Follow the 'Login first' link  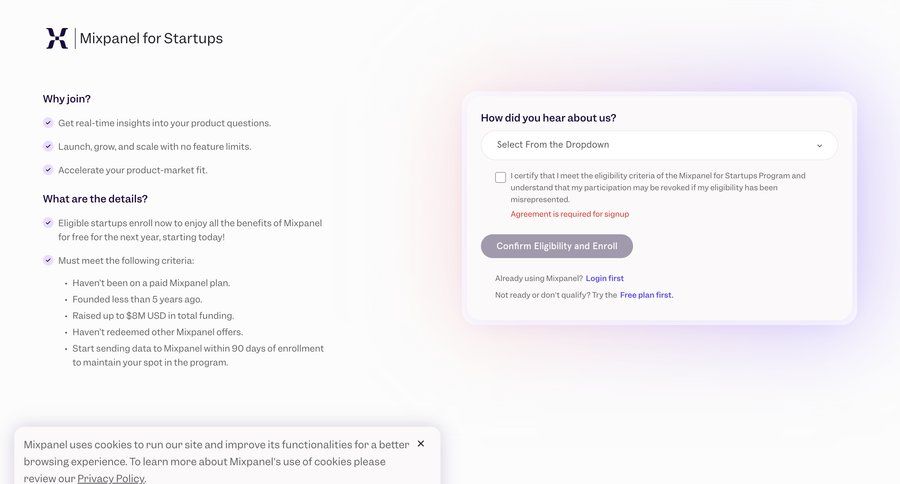[x=604, y=278]
